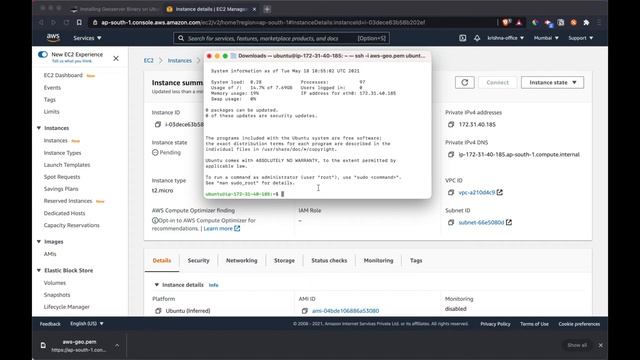Viewport: 640px width, 360px height.
Task: Switch to the Details tab
Action: click(x=162, y=260)
